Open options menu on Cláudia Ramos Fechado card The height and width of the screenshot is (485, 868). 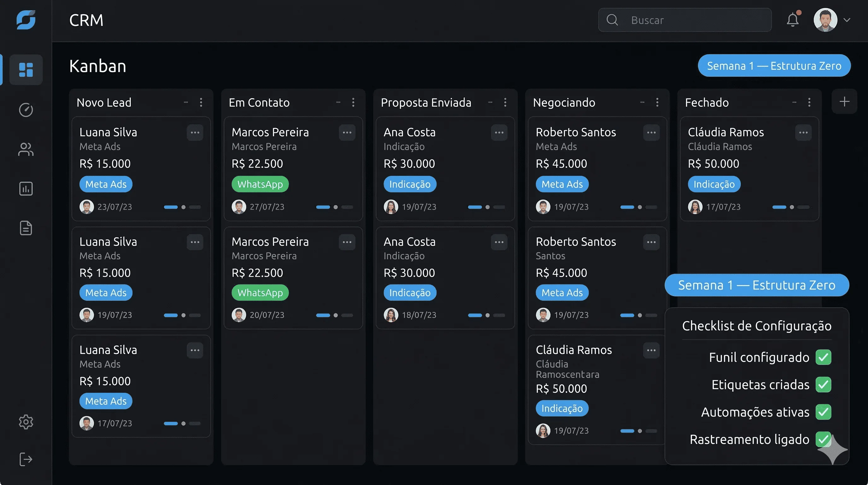coord(803,133)
